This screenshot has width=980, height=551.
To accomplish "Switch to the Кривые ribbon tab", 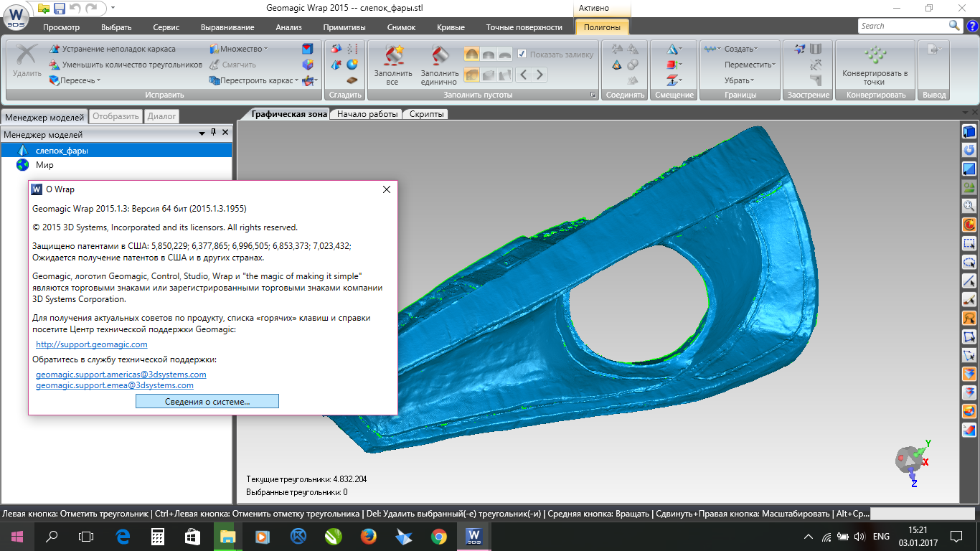I will pos(451,27).
